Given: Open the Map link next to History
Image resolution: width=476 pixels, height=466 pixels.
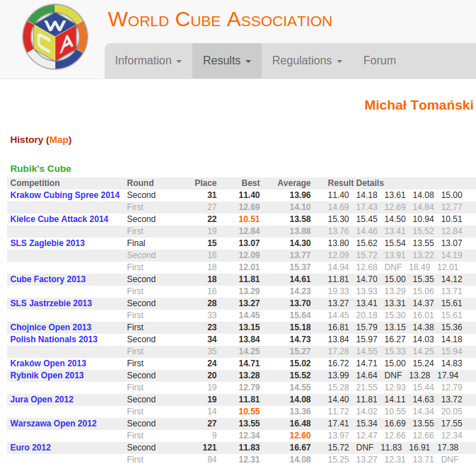Looking at the screenshot, I should pos(59,140).
